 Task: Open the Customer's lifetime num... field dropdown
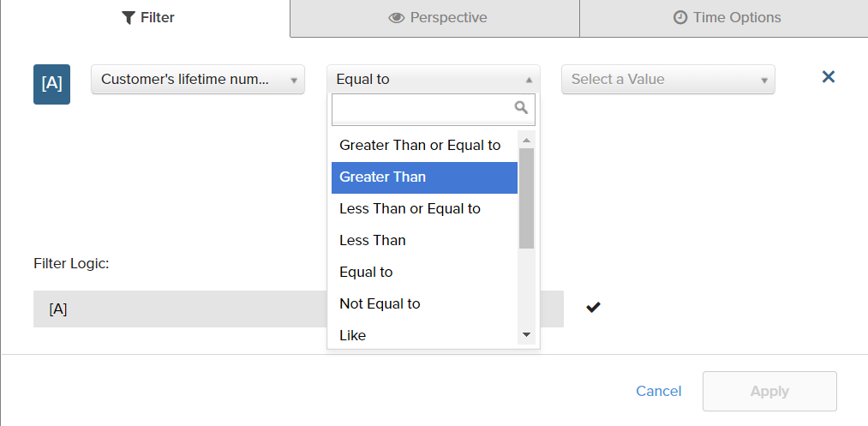point(197,80)
